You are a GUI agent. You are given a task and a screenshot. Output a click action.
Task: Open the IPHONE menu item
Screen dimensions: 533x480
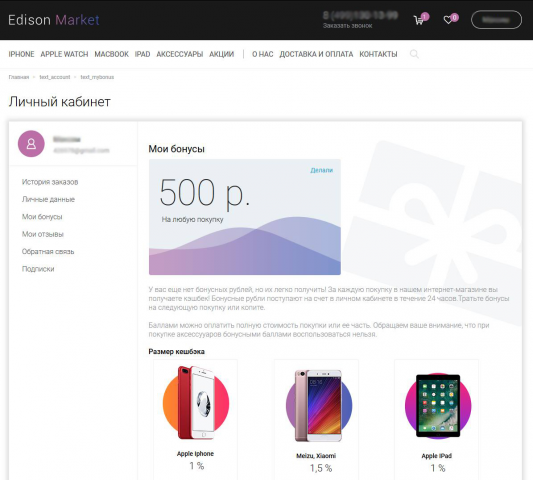(21, 54)
